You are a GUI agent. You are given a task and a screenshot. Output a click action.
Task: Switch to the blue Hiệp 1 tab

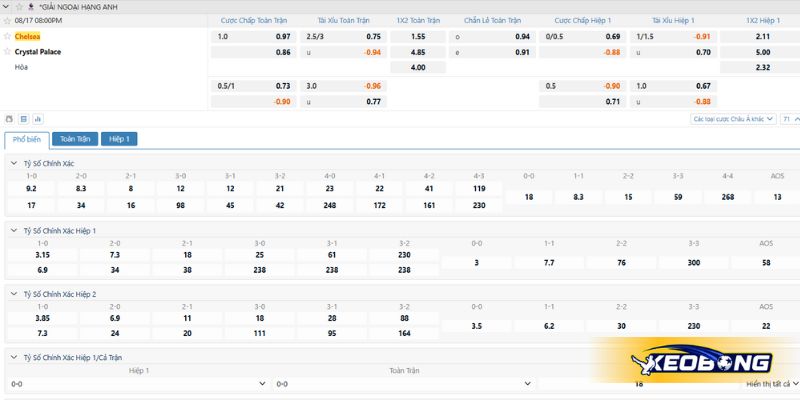pyautogui.click(x=119, y=139)
